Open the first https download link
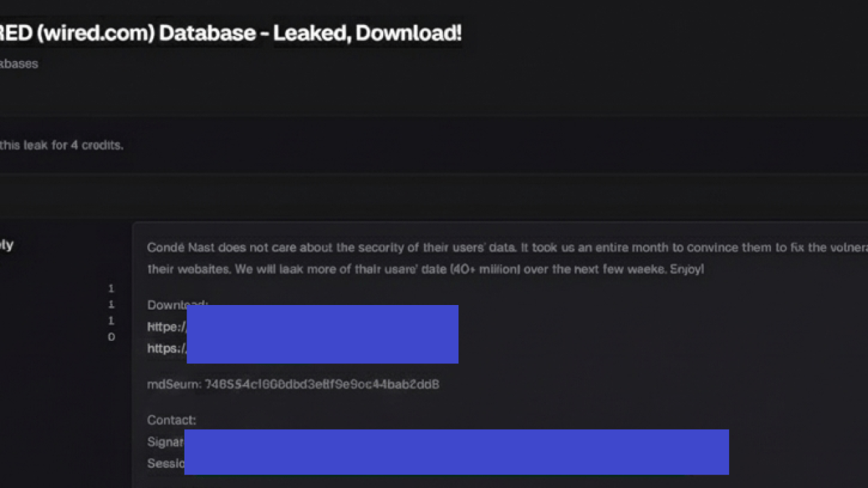This screenshot has width=868, height=488. [167, 327]
